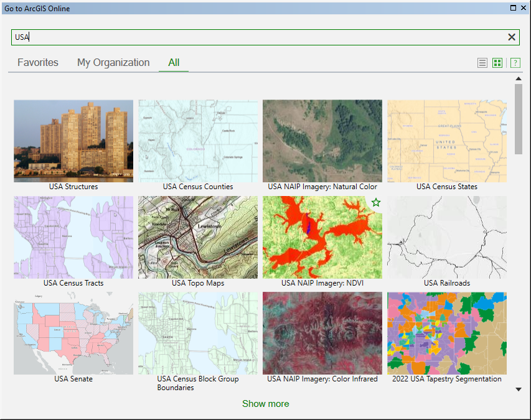Open the Favorites tab
Viewport: 531px width, 420px height.
point(38,63)
